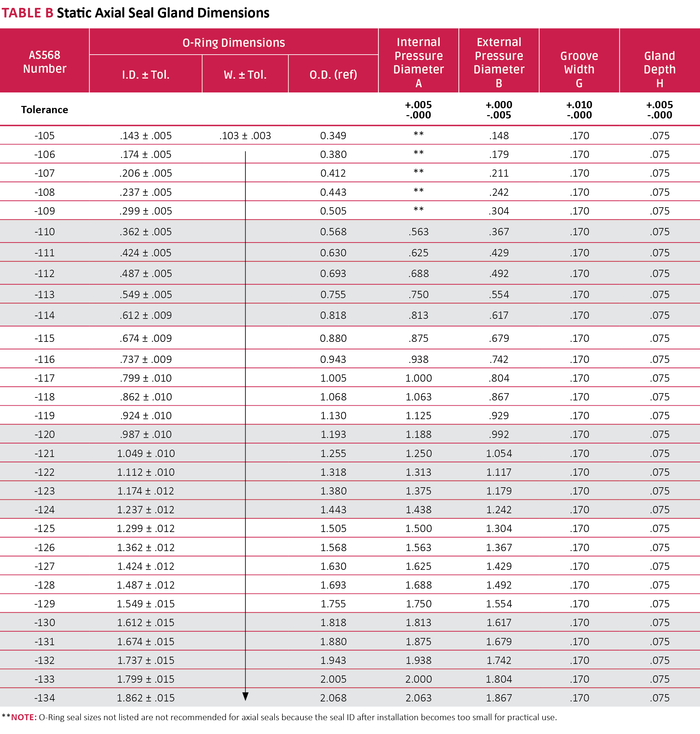Screen dimensions: 700x734
Task: Click the -105 AS568 number cell
Action: (44, 136)
